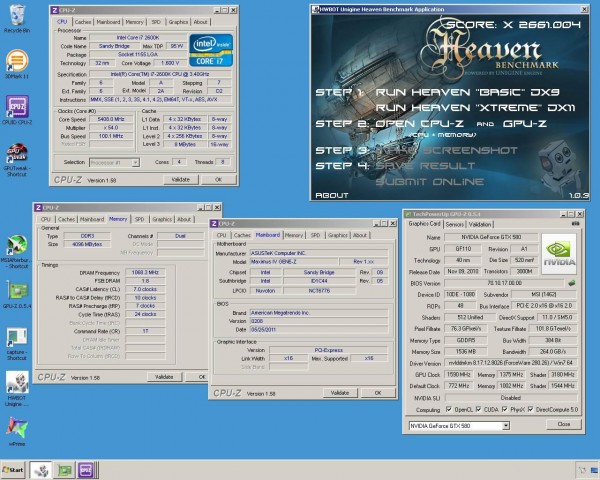Click Validate in the Memory CPU-Z window

pos(164,377)
